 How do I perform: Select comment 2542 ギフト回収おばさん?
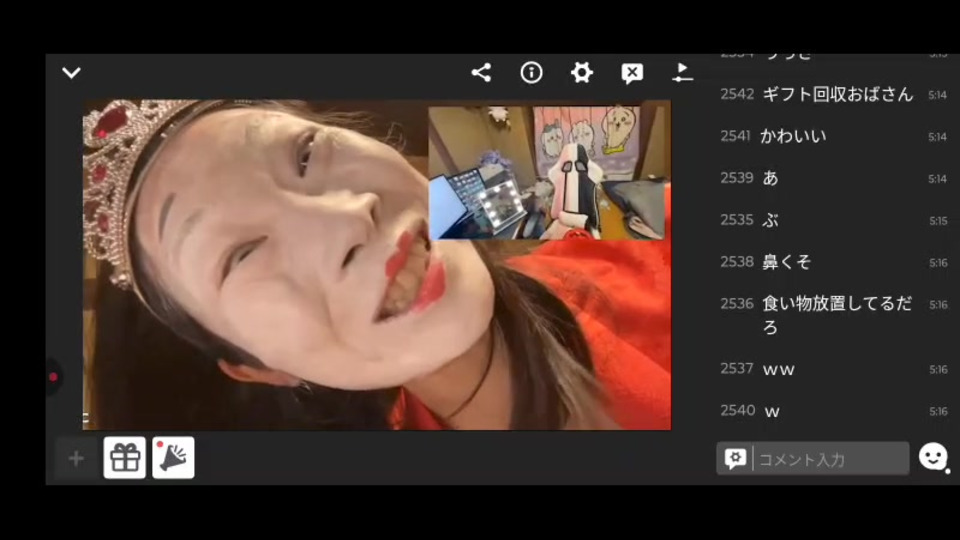(834, 94)
